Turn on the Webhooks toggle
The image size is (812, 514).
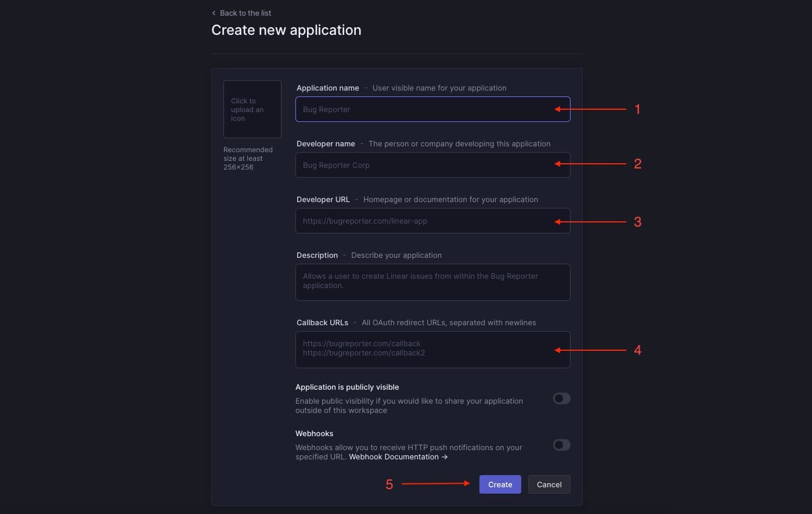click(561, 445)
